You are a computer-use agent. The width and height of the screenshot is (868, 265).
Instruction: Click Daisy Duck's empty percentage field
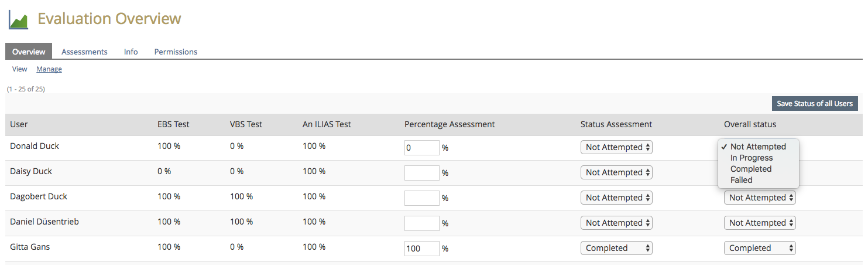click(421, 173)
